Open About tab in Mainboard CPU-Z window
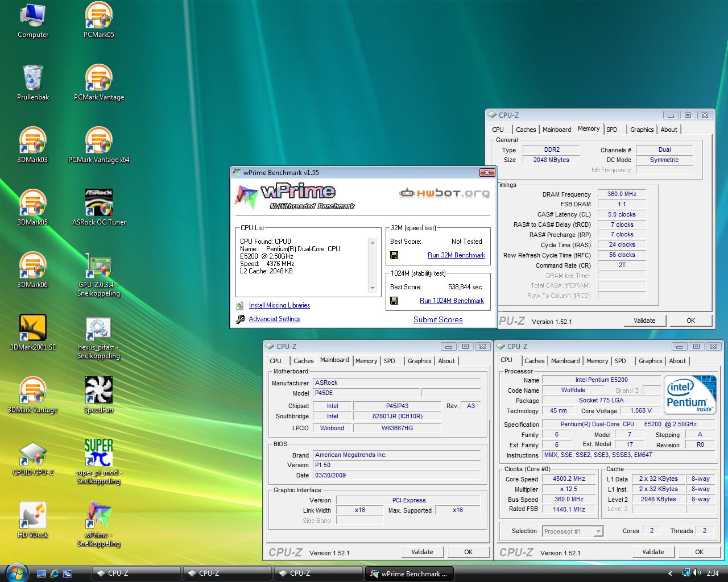 pyautogui.click(x=446, y=361)
